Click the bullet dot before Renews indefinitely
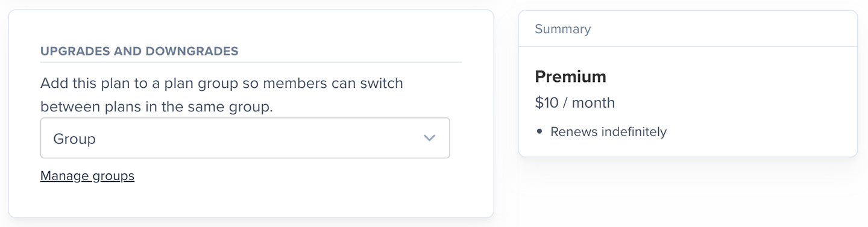The height and width of the screenshot is (227, 868). click(x=539, y=131)
